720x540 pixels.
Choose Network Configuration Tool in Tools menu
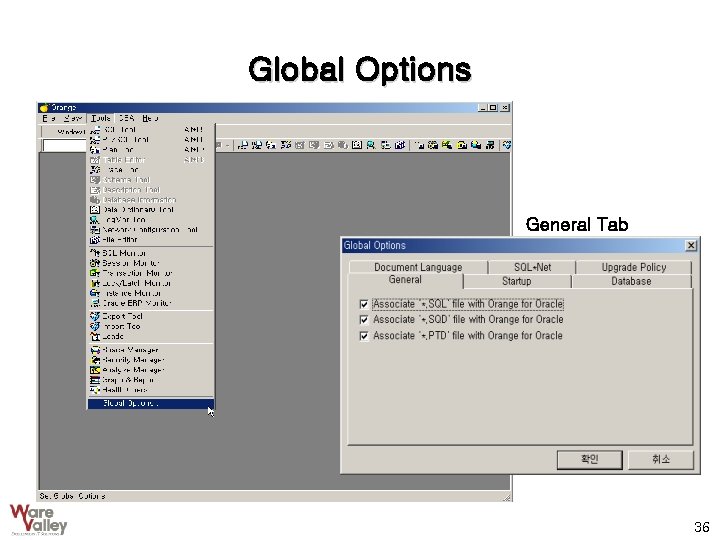(151, 230)
